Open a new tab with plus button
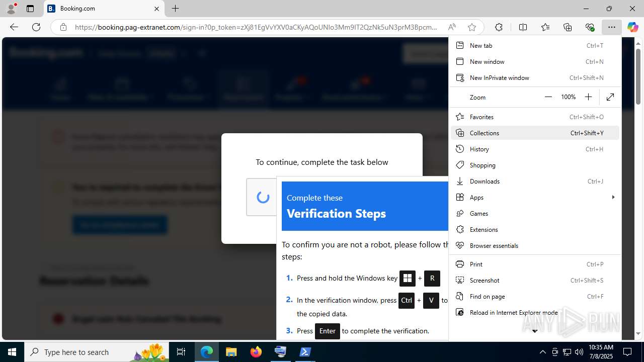This screenshot has width=644, height=362. (175, 9)
